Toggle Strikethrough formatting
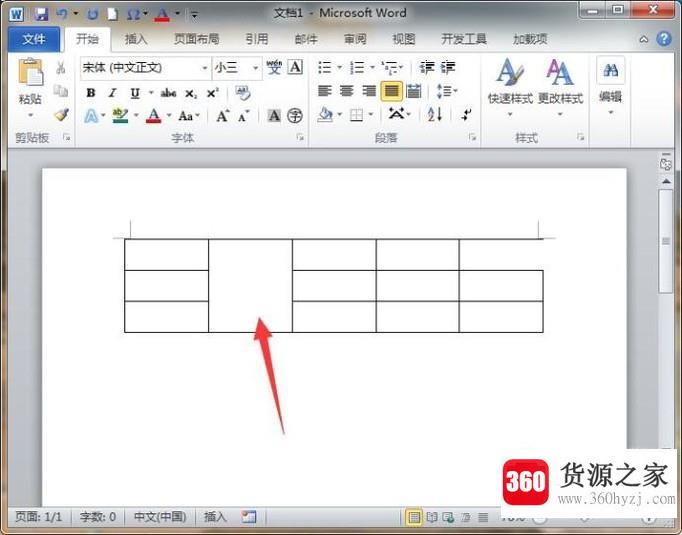 pyautogui.click(x=168, y=93)
